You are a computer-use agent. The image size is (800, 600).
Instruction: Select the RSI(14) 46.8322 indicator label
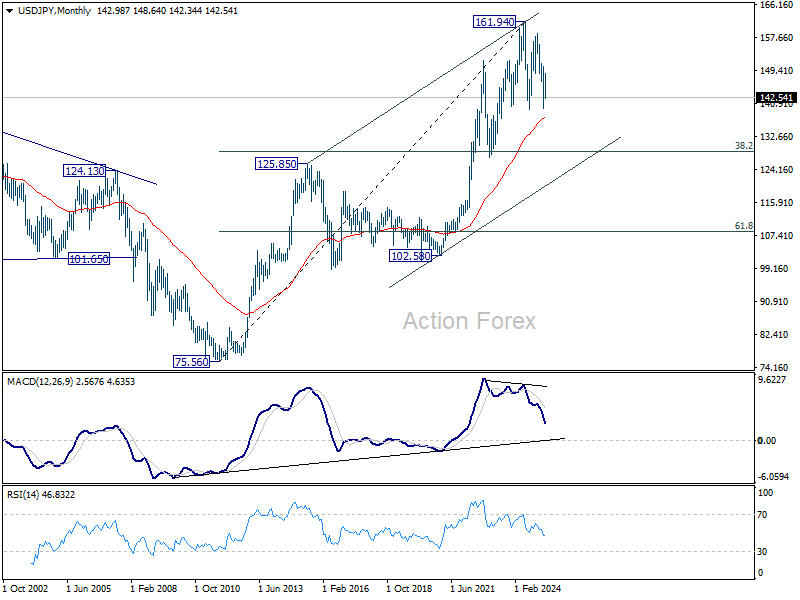coord(41,494)
